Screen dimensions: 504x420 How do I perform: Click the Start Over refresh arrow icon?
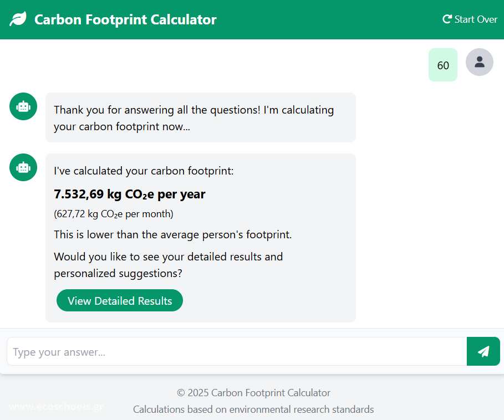(447, 19)
